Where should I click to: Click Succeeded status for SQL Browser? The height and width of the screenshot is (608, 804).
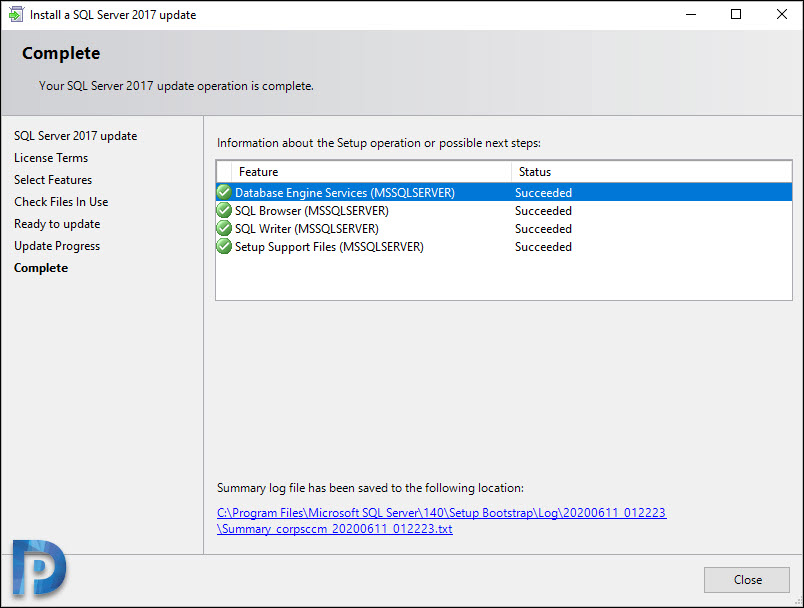pyautogui.click(x=543, y=211)
